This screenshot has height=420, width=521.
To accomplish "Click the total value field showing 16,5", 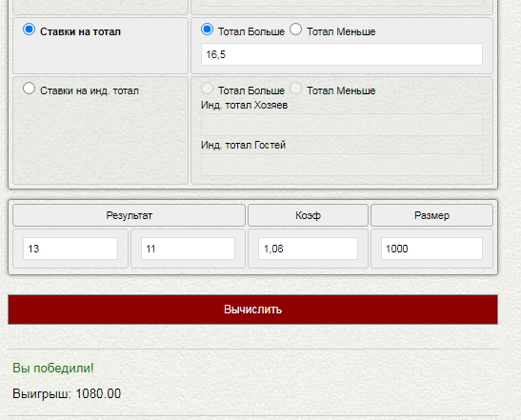I will click(342, 54).
